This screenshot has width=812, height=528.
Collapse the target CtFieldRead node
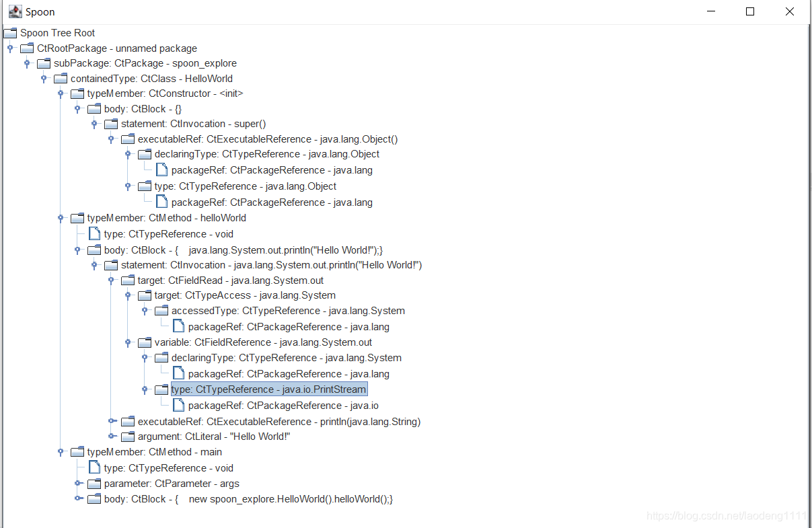[x=111, y=280]
